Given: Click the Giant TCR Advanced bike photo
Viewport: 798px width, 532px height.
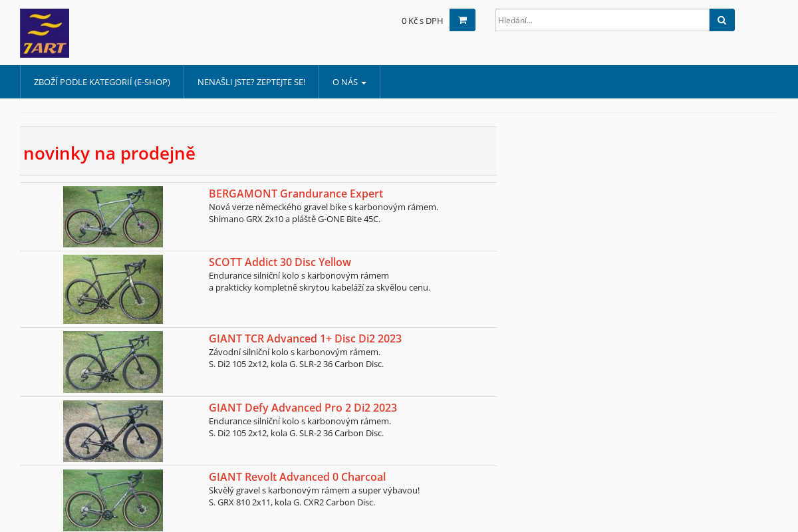Looking at the screenshot, I should click(x=113, y=362).
